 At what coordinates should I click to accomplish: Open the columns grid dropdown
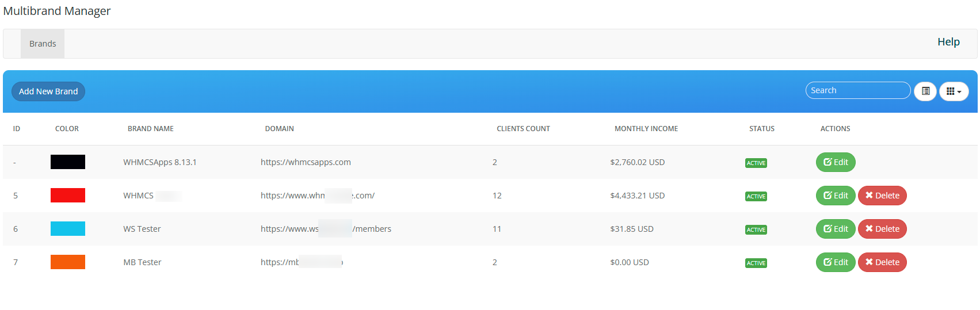(954, 91)
